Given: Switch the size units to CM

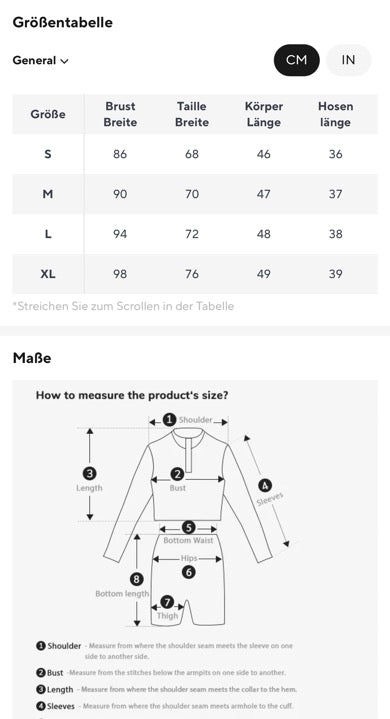Looking at the screenshot, I should point(297,60).
